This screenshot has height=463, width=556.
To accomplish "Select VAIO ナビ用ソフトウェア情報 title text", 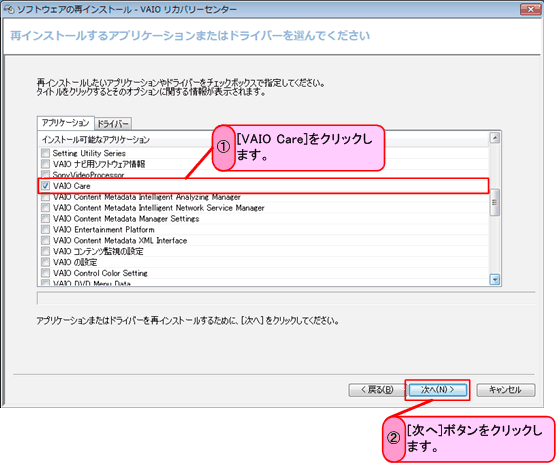I will tap(99, 164).
